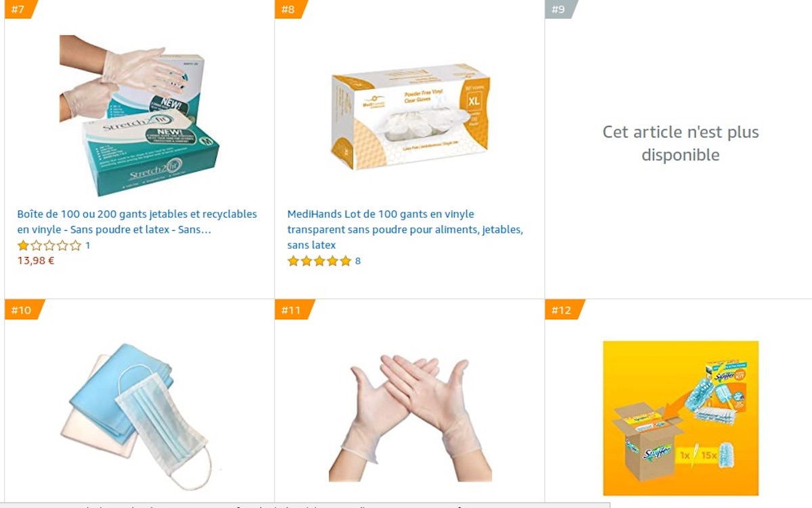Click the #8 rank badge
The width and height of the screenshot is (812, 508).
(290, 9)
